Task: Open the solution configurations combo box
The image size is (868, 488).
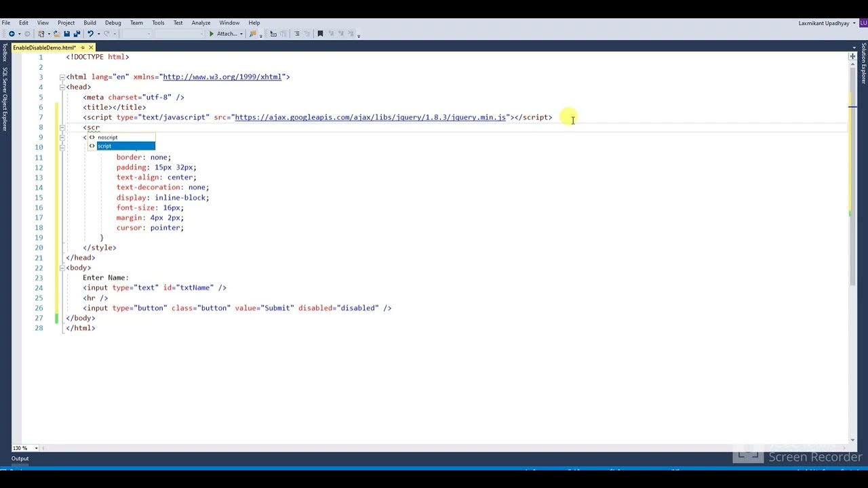Action: coord(138,34)
